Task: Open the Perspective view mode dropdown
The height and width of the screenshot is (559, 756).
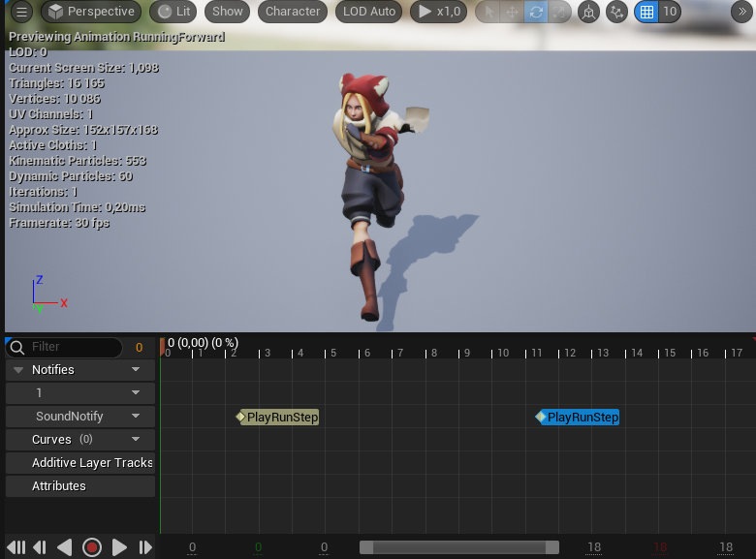Action: pos(91,12)
